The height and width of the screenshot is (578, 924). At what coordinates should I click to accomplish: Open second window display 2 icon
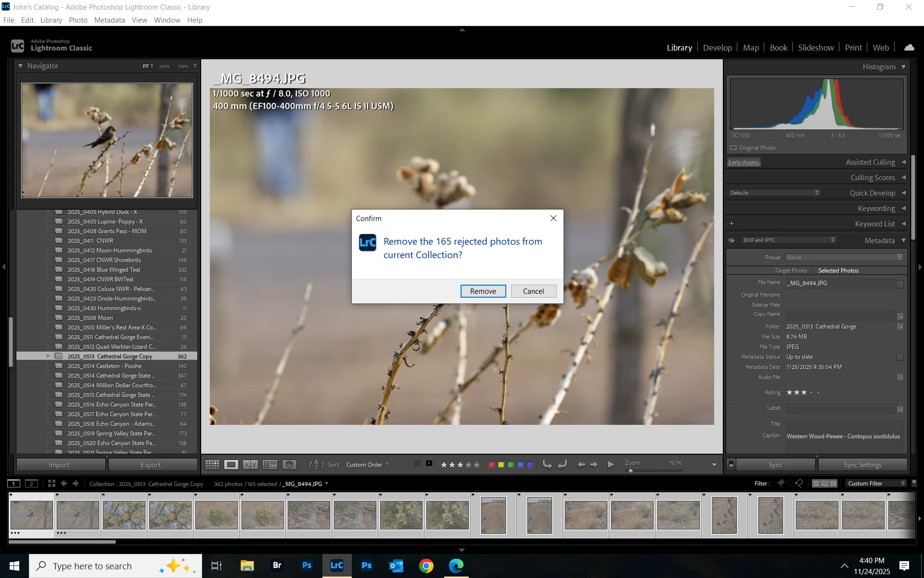(x=31, y=484)
